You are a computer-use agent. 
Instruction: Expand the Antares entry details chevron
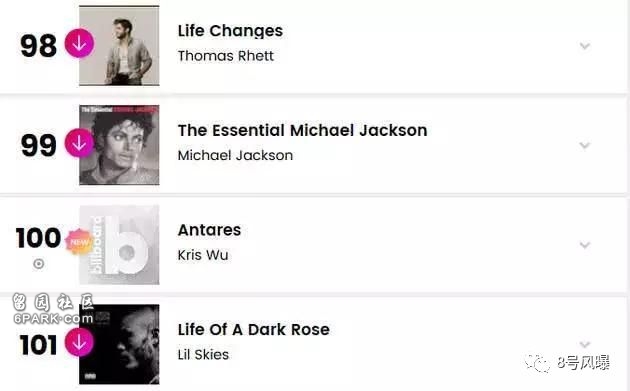pyautogui.click(x=585, y=244)
